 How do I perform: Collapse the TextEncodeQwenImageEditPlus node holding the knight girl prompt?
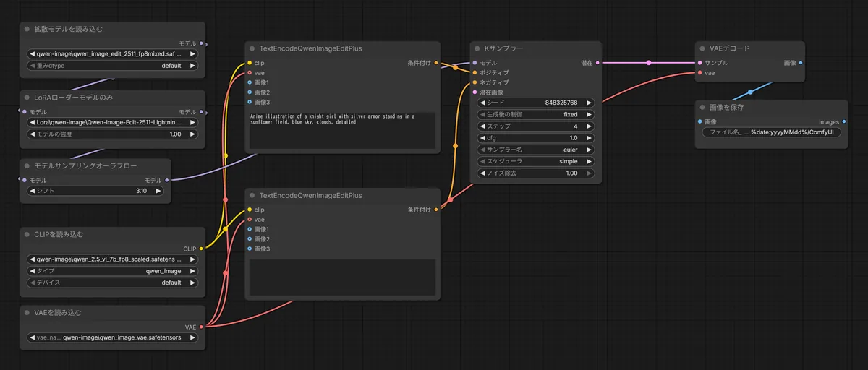pos(252,48)
